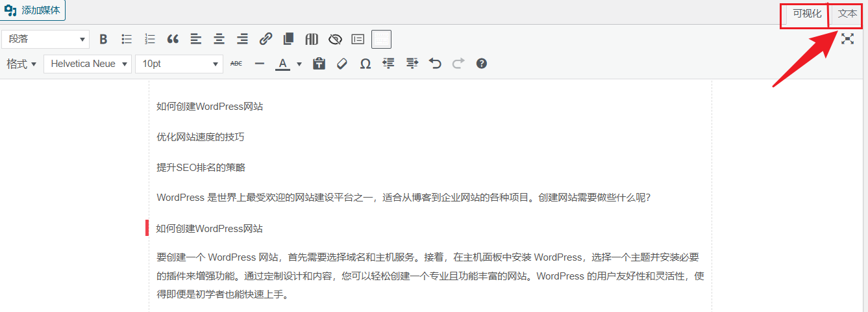The height and width of the screenshot is (312, 868).
Task: Undo the last edit
Action: point(435,64)
